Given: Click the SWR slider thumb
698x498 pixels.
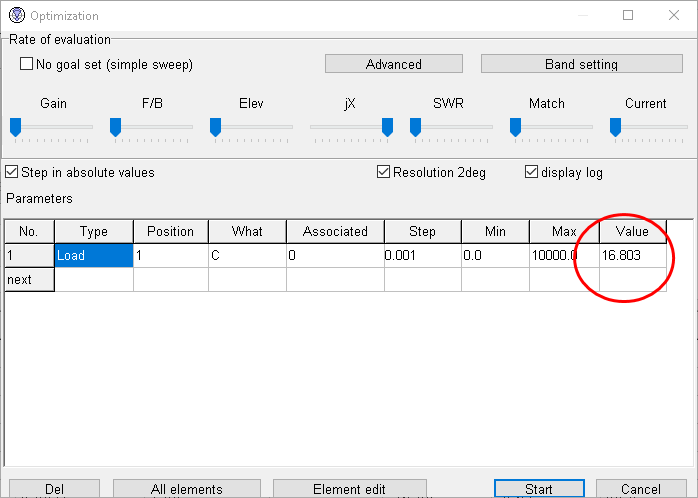Looking at the screenshot, I should coord(415,127).
